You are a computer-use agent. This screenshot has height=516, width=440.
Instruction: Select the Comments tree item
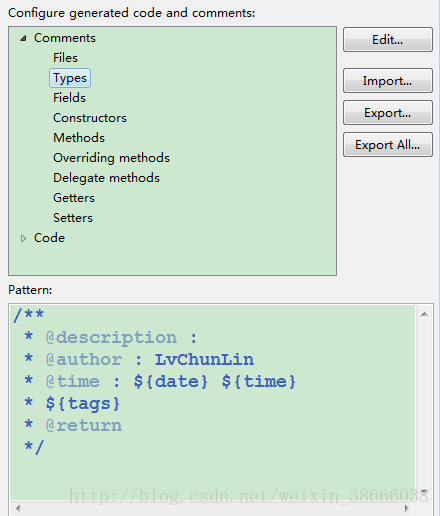(65, 38)
